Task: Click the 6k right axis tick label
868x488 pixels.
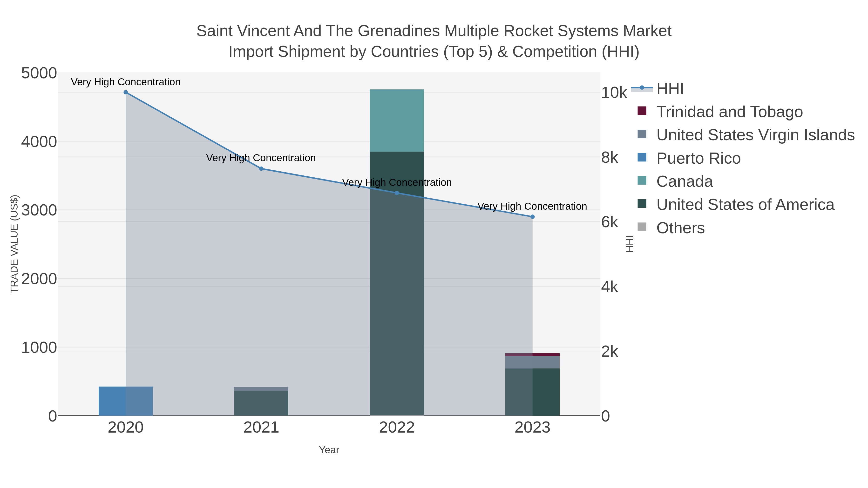Action: click(610, 222)
